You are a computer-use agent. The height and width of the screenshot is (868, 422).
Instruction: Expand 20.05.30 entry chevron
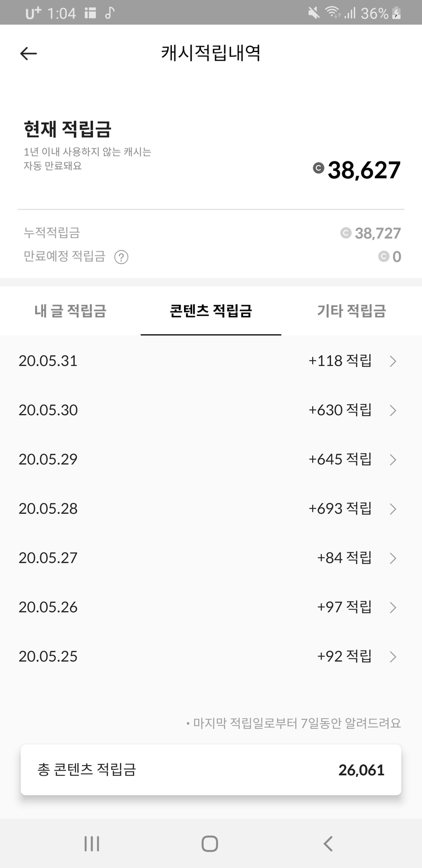[x=393, y=411]
